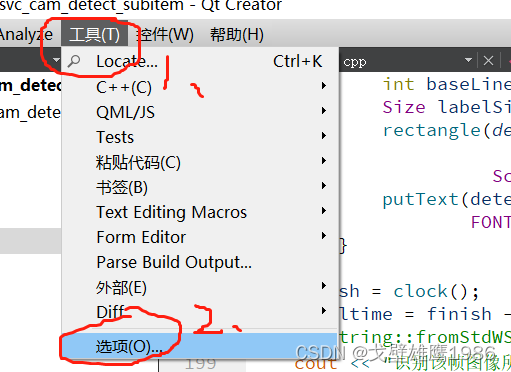The width and height of the screenshot is (511, 372).
Task: Select the am_dete project tree item
Action: [x=31, y=113]
